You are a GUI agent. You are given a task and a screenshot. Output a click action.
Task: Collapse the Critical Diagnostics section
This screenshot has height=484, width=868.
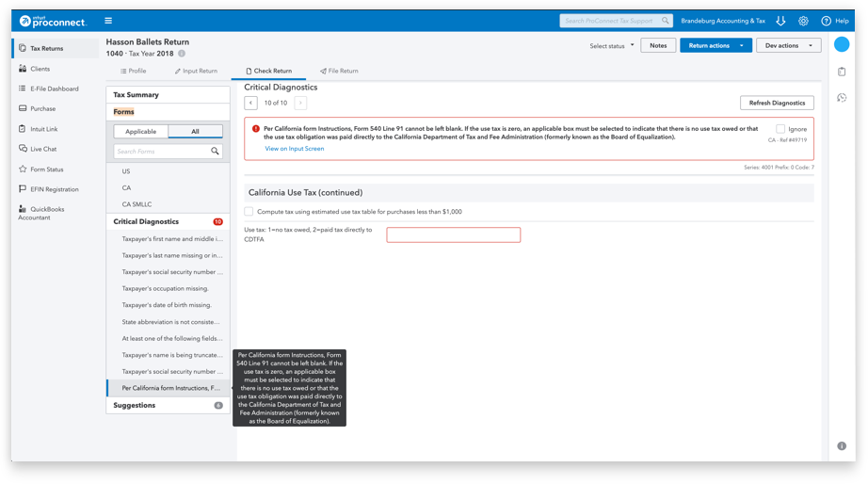point(168,221)
